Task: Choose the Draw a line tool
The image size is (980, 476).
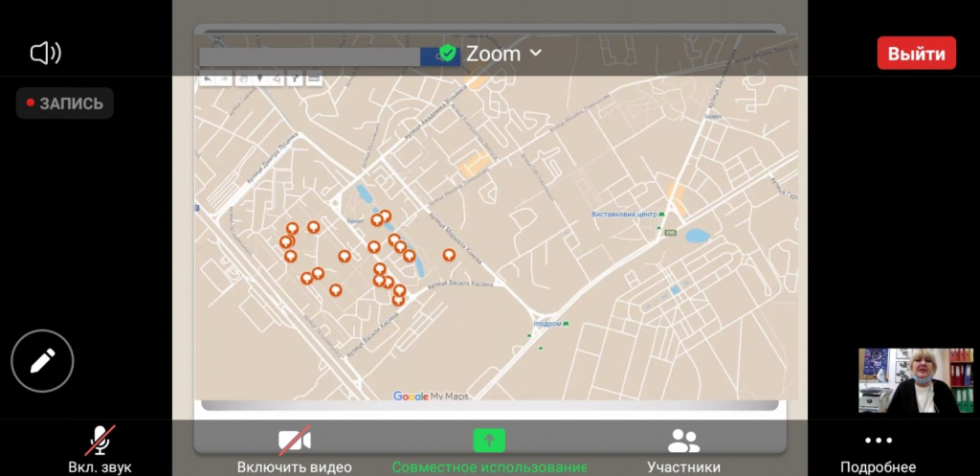Action: click(277, 79)
